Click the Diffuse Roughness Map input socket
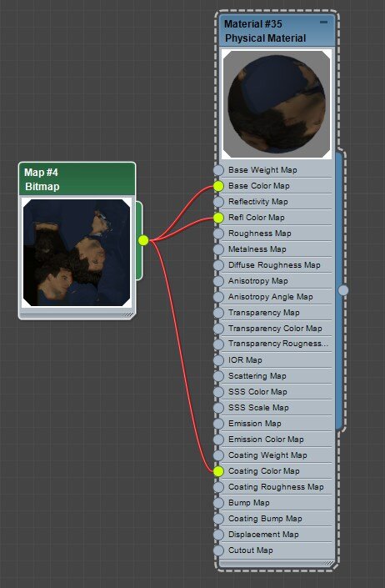Screen dimensions: 385x588 click(x=218, y=265)
